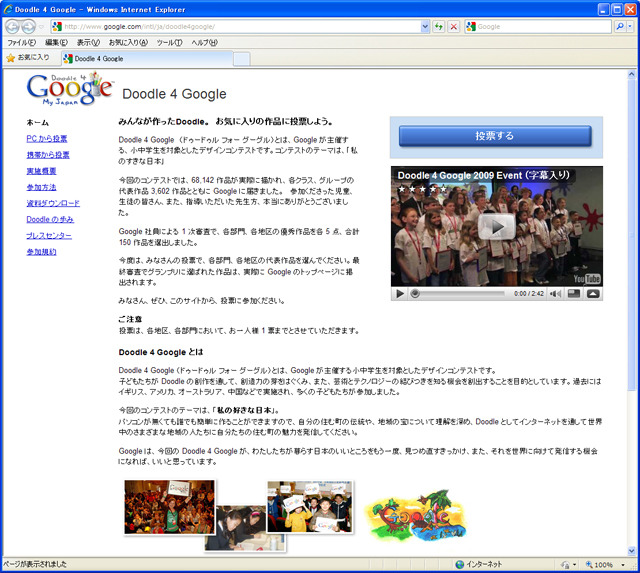Click the photo of kids holding doodles
This screenshot has width=640, height=573.
point(310,506)
